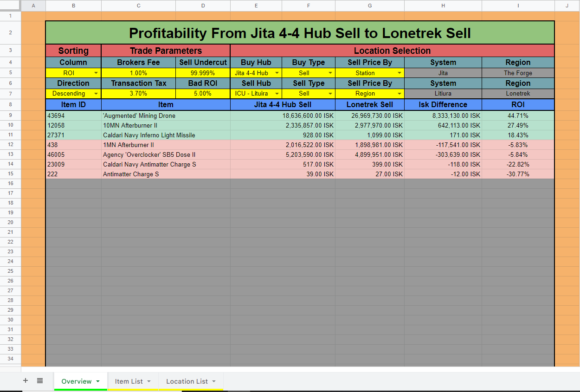This screenshot has height=392, width=580.
Task: Select column header B
Action: [73, 6]
